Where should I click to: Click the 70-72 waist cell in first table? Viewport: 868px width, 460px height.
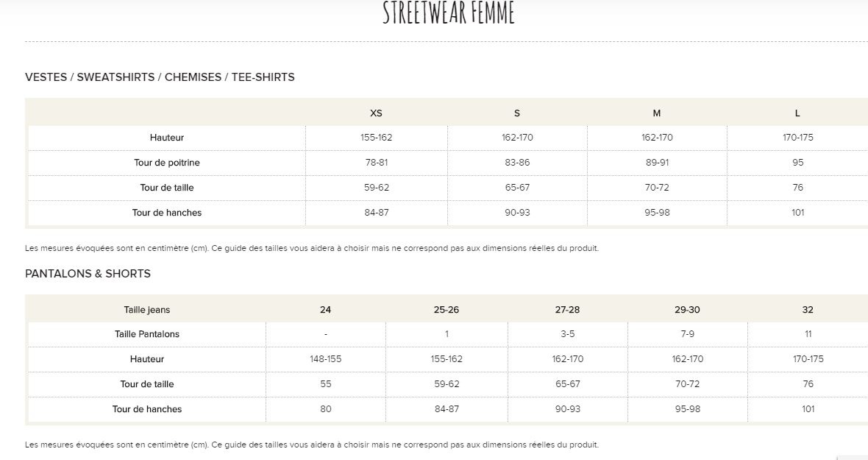(x=657, y=188)
